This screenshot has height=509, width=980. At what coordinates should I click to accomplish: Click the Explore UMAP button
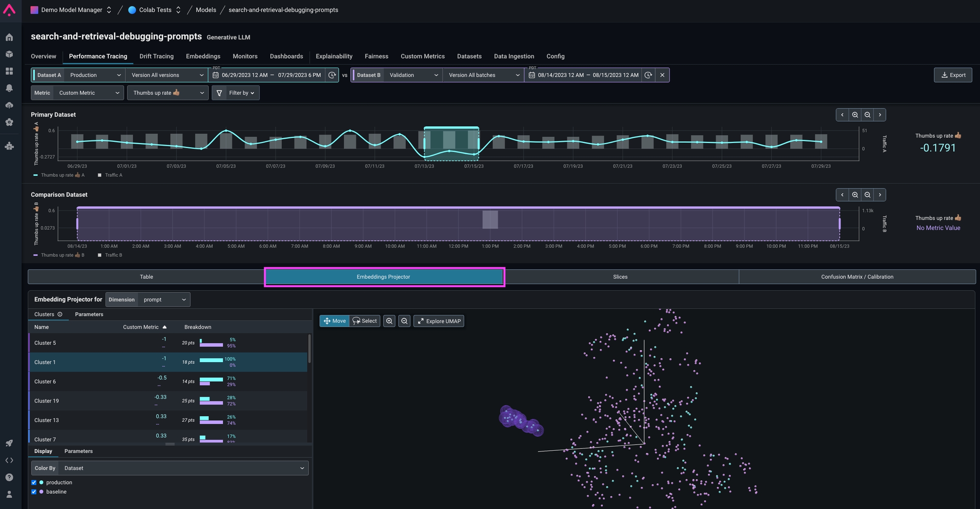[x=439, y=321]
